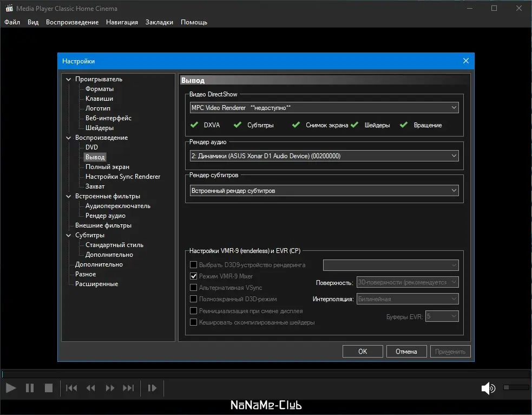
Task: Open the Рендер аудио device dropdown
Action: coord(324,156)
